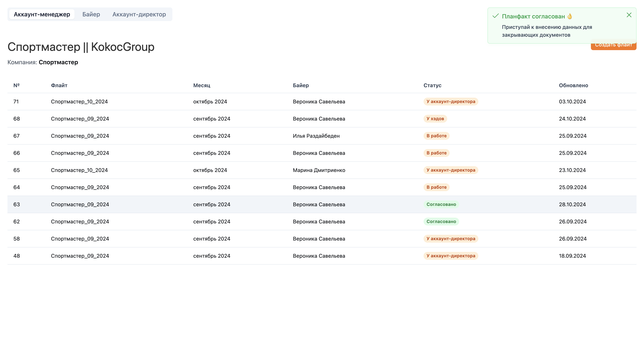Click the Байер column header
644x357 pixels.
(x=301, y=85)
